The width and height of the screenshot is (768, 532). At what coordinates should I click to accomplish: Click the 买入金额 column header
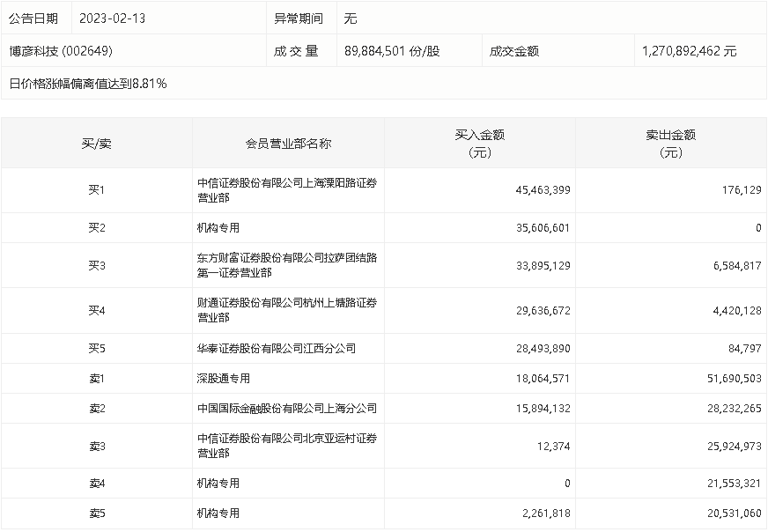coord(480,144)
